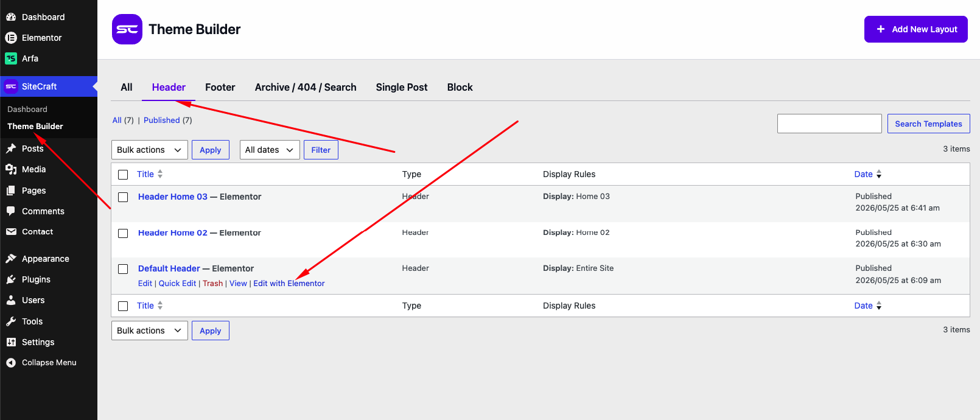Open the Header Home 03 title link
980x420 pixels.
click(x=173, y=197)
